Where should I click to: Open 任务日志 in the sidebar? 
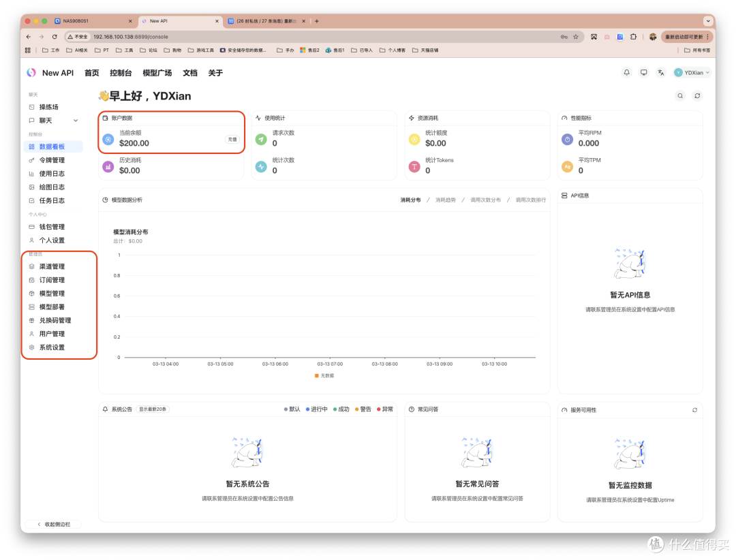pos(53,200)
